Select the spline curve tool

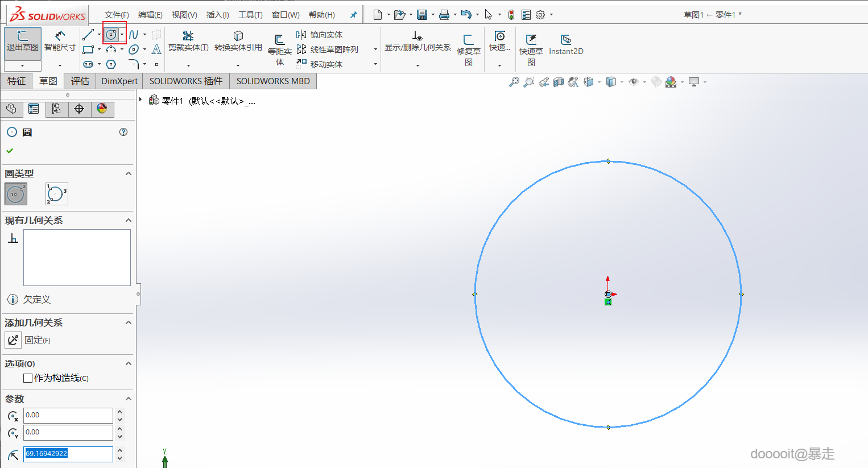tap(134, 35)
